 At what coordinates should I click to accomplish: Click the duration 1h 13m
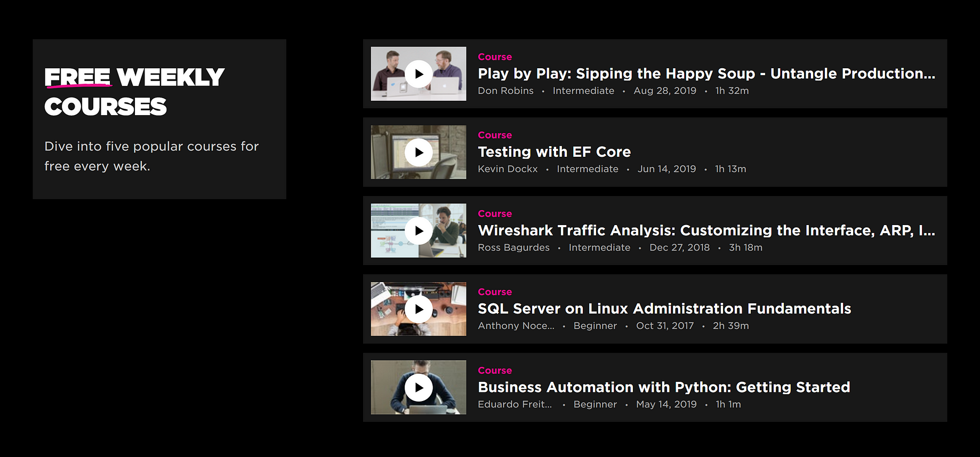[x=730, y=169]
